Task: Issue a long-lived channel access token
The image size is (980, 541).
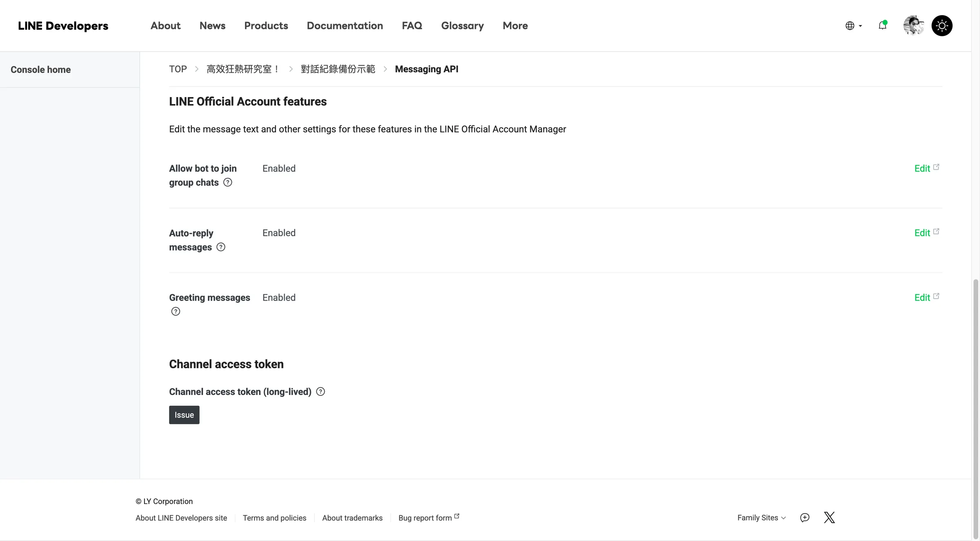Action: [x=184, y=415]
